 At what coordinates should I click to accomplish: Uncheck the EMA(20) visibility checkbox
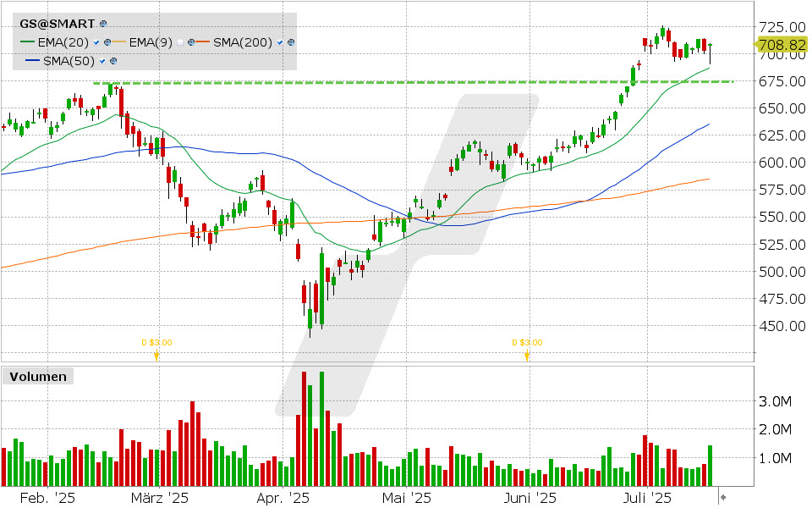pos(96,42)
